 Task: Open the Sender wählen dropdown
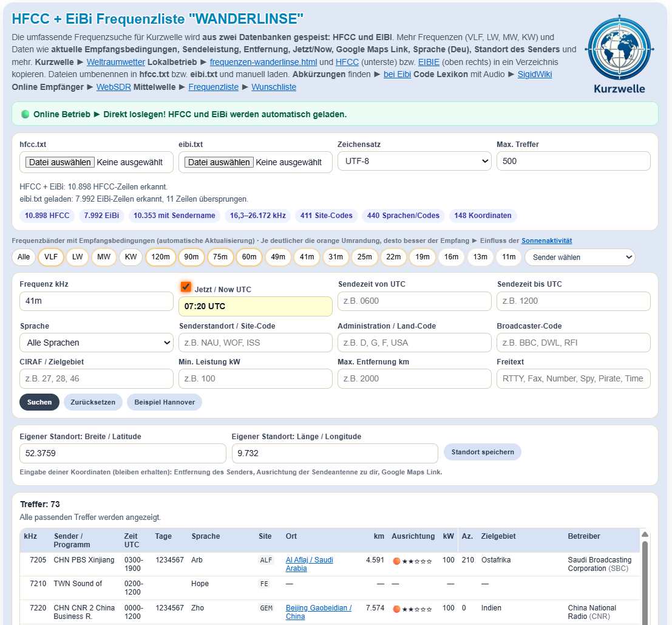click(580, 257)
